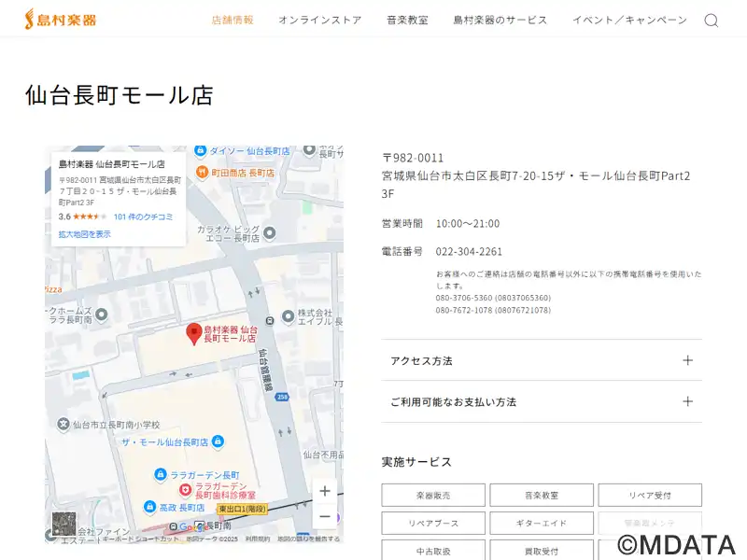Click the 利用規約 map terms link
Image resolution: width=747 pixels, height=560 pixels.
coord(258,539)
